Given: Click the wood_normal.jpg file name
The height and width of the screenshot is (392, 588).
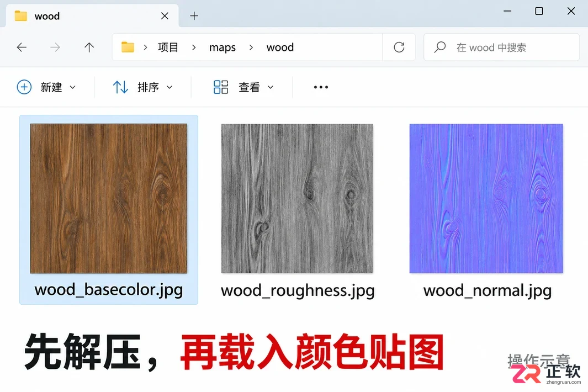Looking at the screenshot, I should 488,291.
